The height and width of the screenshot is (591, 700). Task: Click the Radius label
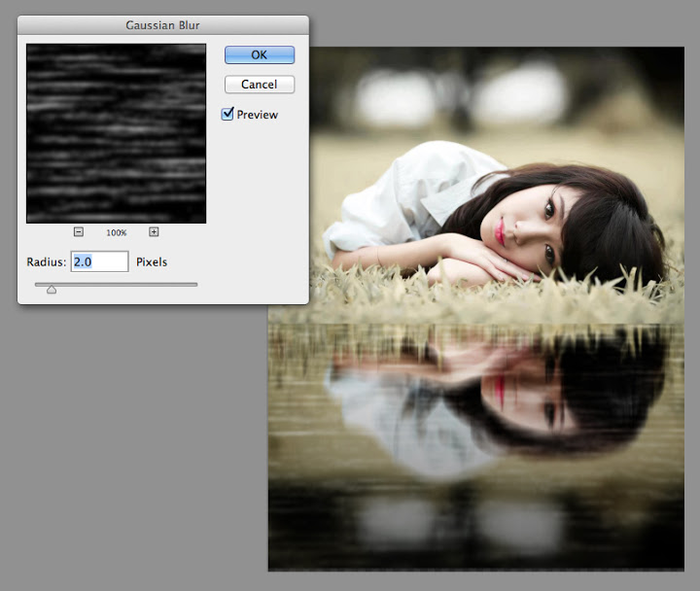46,262
